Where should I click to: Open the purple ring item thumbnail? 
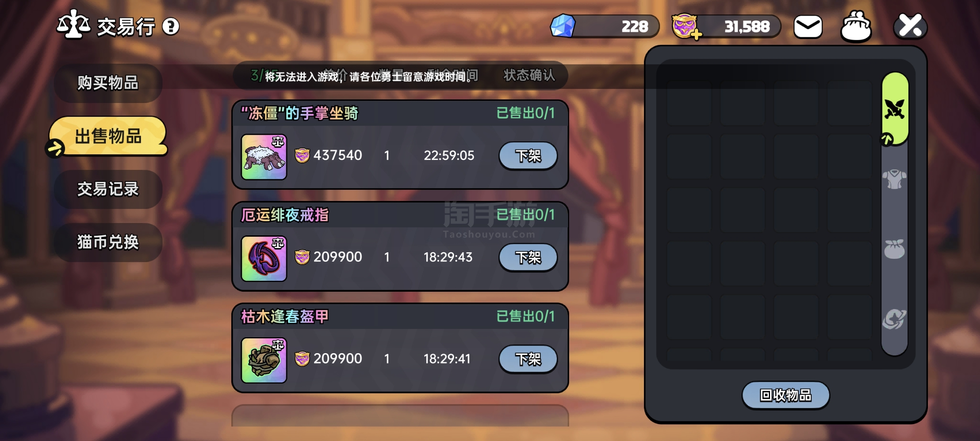[x=264, y=258]
